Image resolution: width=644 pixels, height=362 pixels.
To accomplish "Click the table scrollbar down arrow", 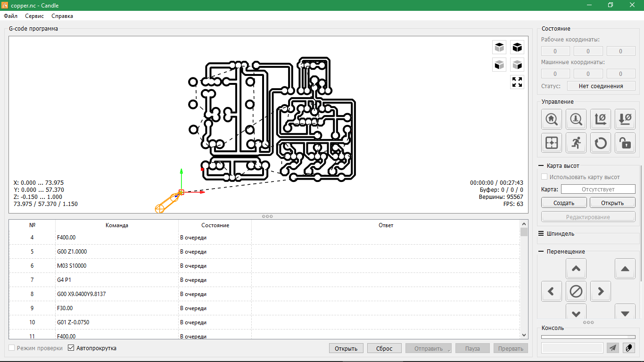I will [x=524, y=335].
